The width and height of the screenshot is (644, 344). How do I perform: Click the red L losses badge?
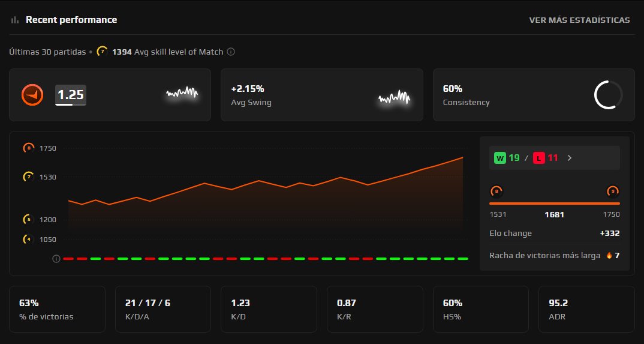[x=539, y=158]
